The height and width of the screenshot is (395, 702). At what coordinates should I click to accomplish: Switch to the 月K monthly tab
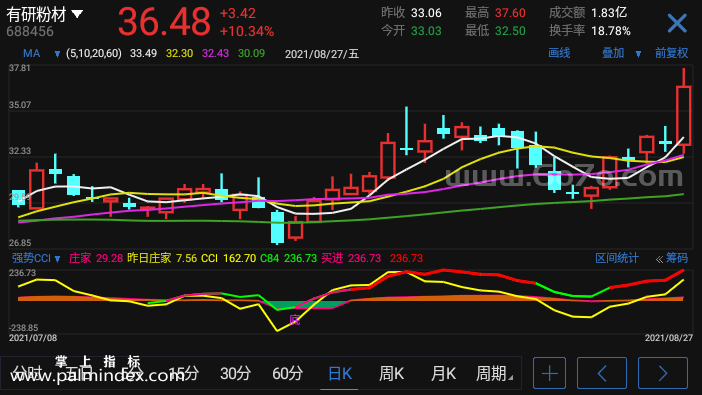pyautogui.click(x=443, y=373)
